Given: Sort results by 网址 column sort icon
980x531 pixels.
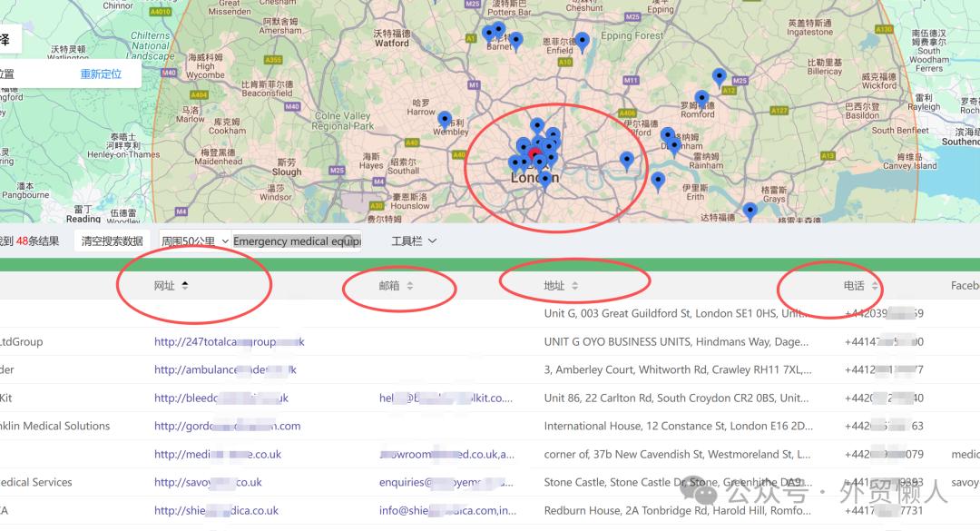Looking at the screenshot, I should 185,285.
